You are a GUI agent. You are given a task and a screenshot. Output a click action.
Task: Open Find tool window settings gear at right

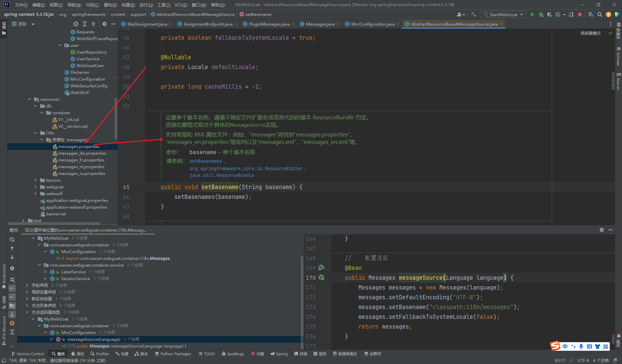pos(602,230)
